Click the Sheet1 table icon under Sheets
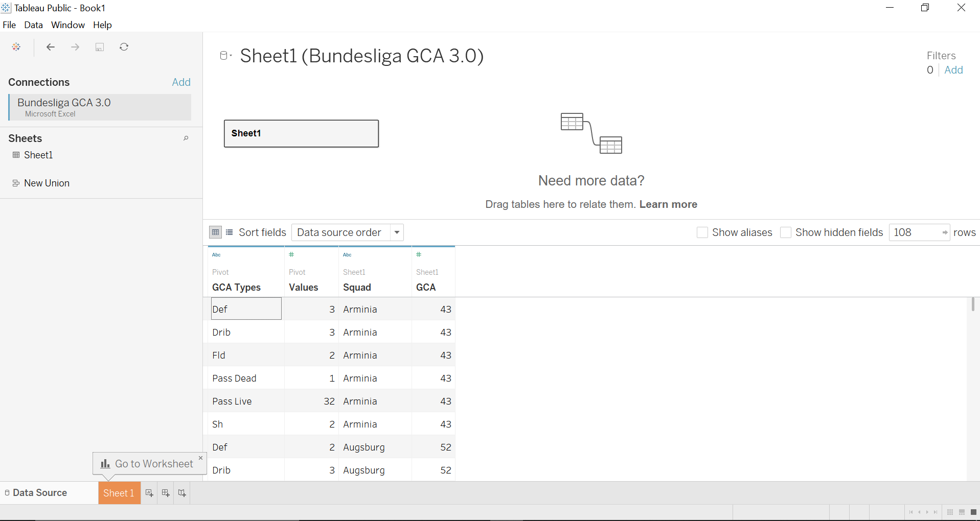Viewport: 980px width, 521px height. click(x=16, y=155)
